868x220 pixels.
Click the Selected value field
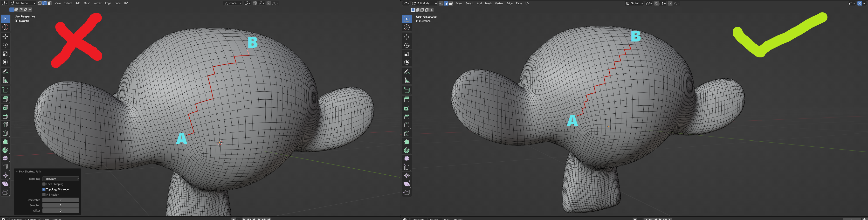point(61,205)
